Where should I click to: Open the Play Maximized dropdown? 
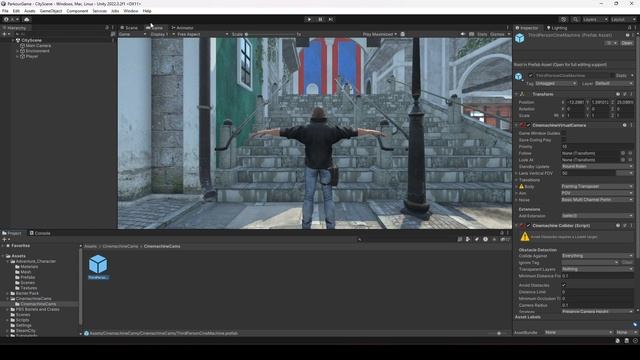coord(380,34)
